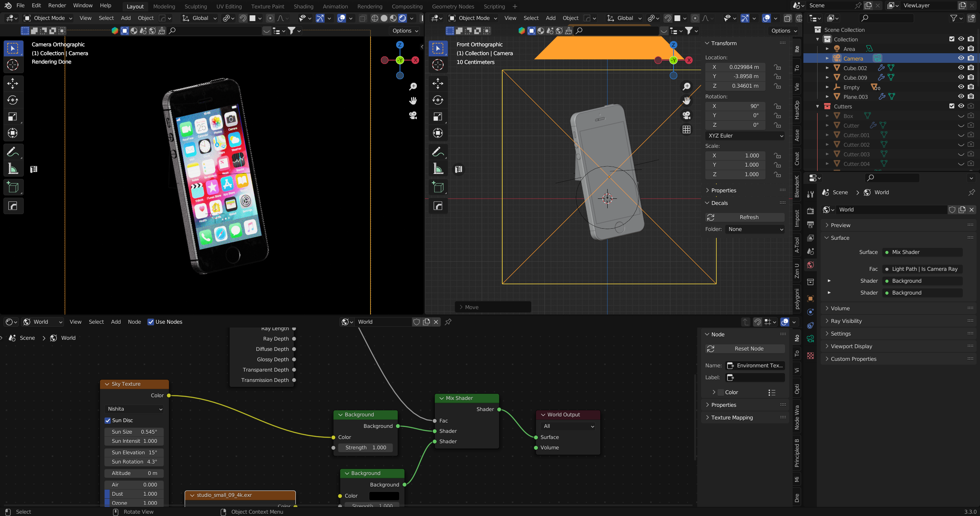
Task: Toggle camera view icon in right viewport
Action: coord(687,115)
